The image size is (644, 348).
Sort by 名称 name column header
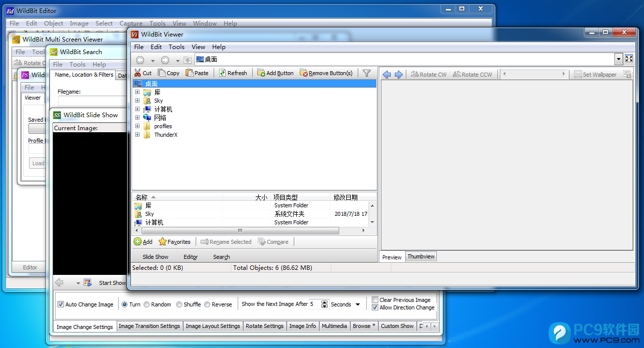point(177,197)
